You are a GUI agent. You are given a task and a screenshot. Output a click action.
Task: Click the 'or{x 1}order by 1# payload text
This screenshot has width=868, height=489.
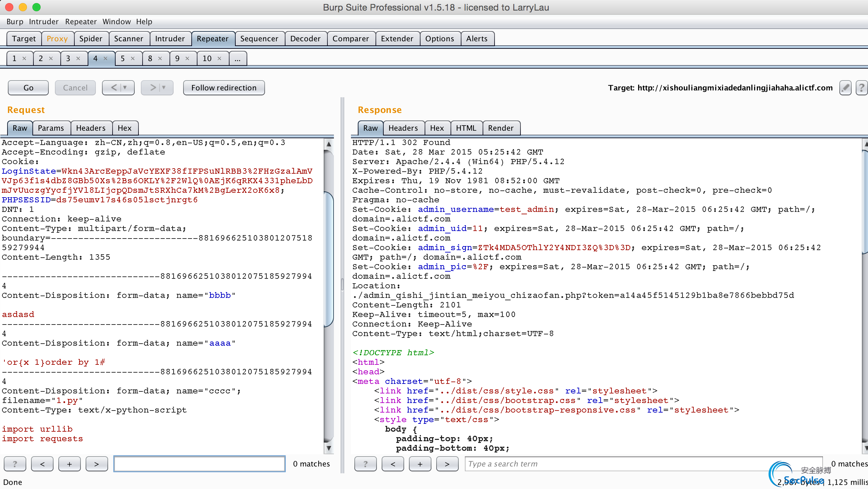pos(54,362)
